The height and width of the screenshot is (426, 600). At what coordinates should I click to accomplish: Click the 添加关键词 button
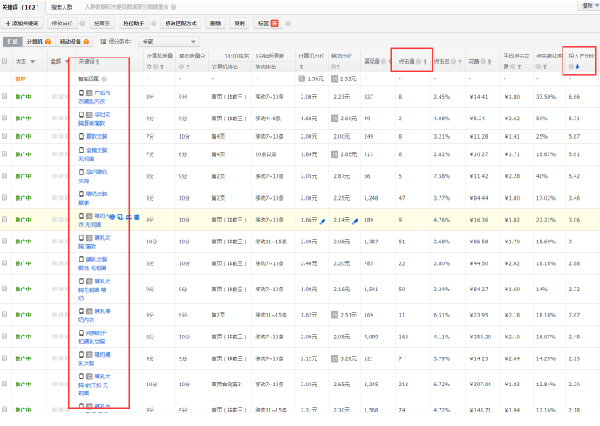(x=24, y=22)
